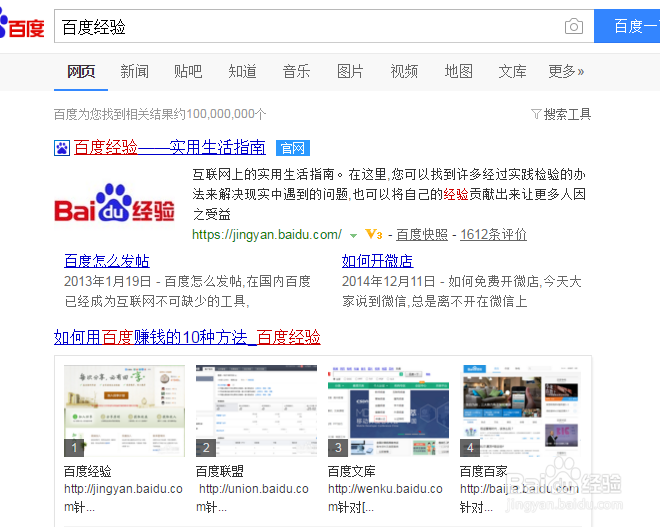The height and width of the screenshot is (527, 660).
Task: Switch to the 图片 tab
Action: click(x=350, y=71)
